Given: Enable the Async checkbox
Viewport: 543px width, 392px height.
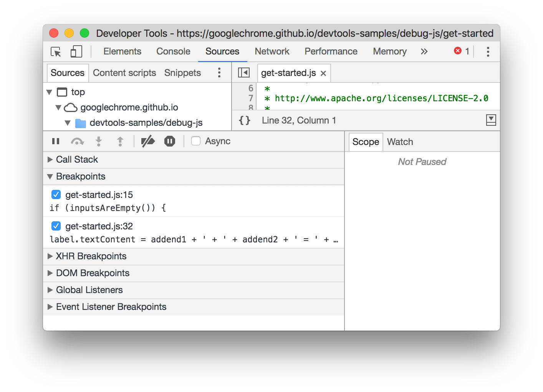Looking at the screenshot, I should click(x=196, y=141).
